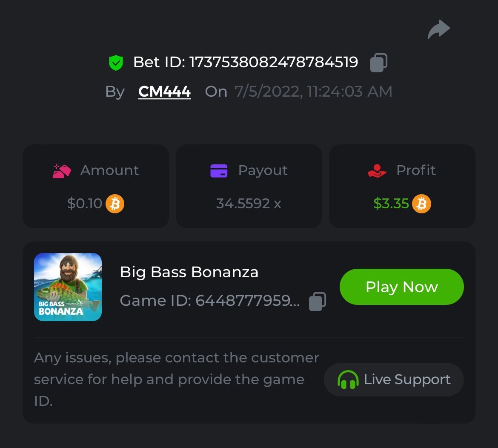Click the pink Amount icon
The image size is (498, 448).
[62, 171]
